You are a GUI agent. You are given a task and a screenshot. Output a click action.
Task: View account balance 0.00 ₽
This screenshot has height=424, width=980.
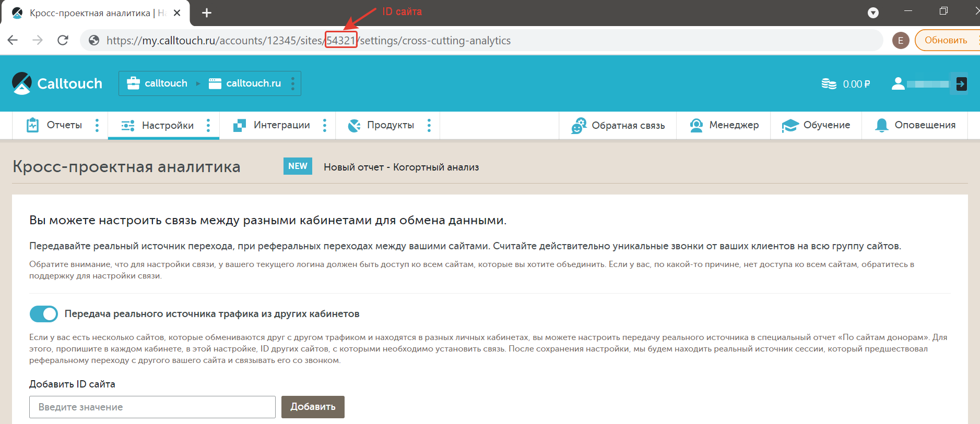point(856,84)
